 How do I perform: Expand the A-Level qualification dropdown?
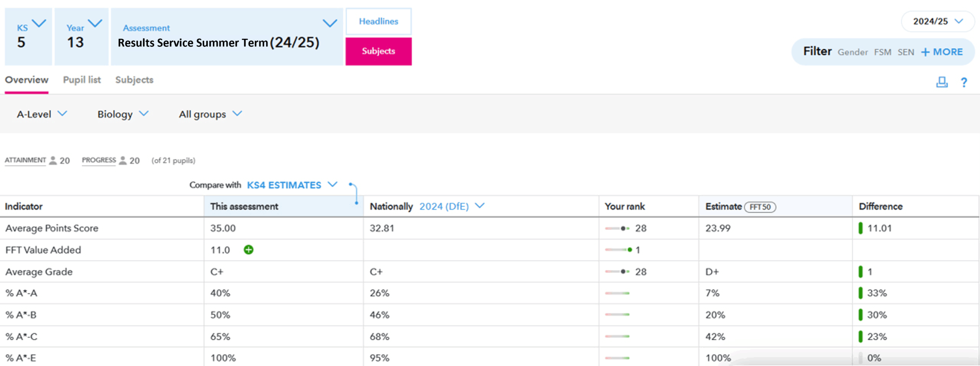(42, 114)
